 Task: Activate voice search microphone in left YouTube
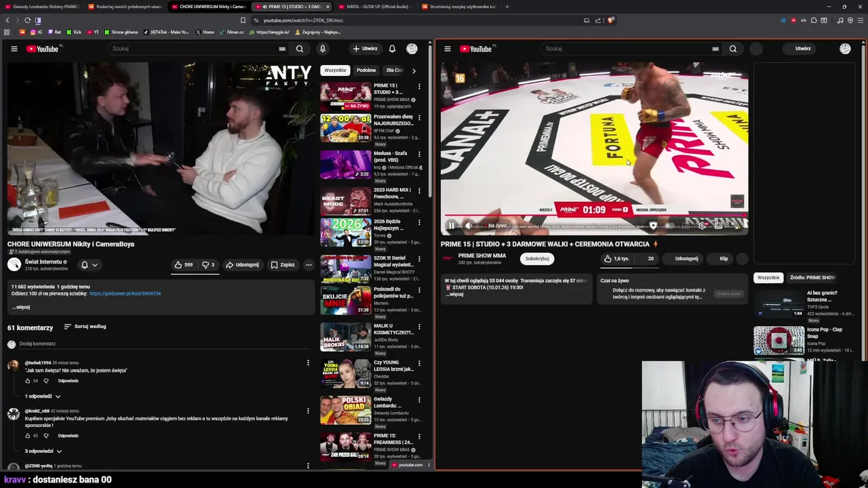click(x=323, y=49)
